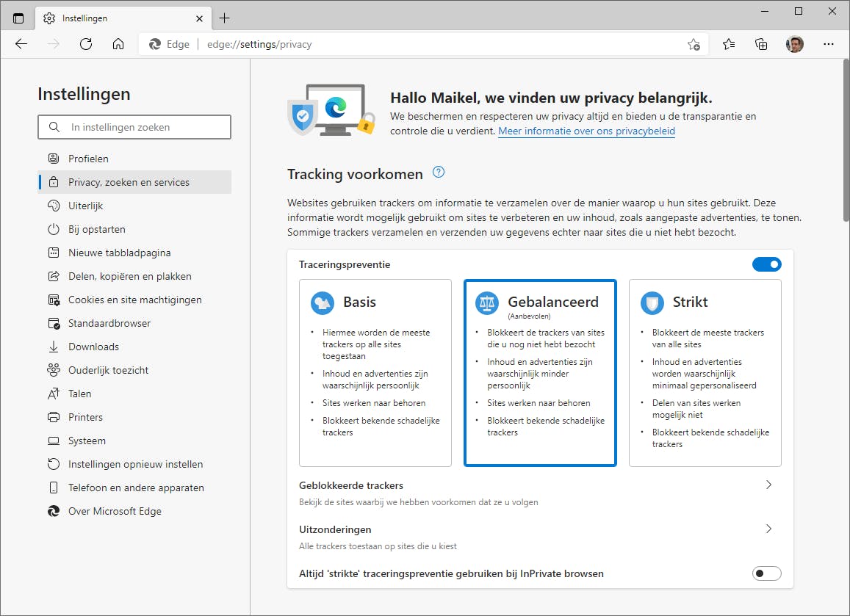The height and width of the screenshot is (616, 850).
Task: Choose the Basis tracking prevention level
Action: pyautogui.click(x=375, y=372)
